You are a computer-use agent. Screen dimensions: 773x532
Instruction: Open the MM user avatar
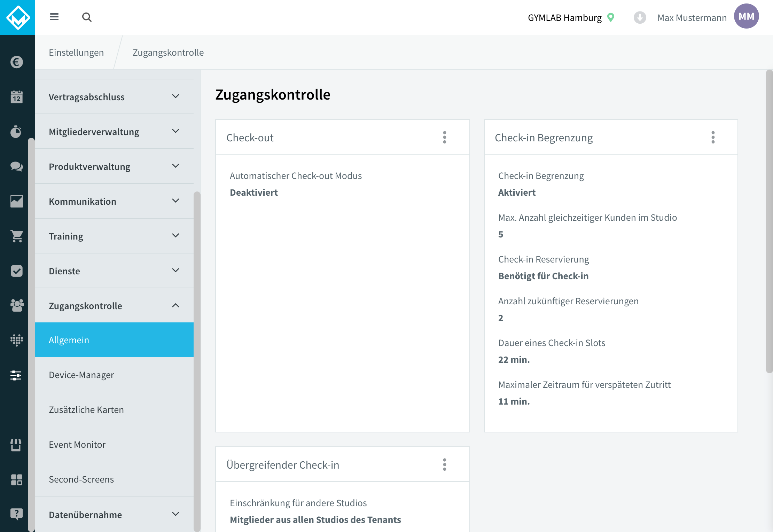746,16
